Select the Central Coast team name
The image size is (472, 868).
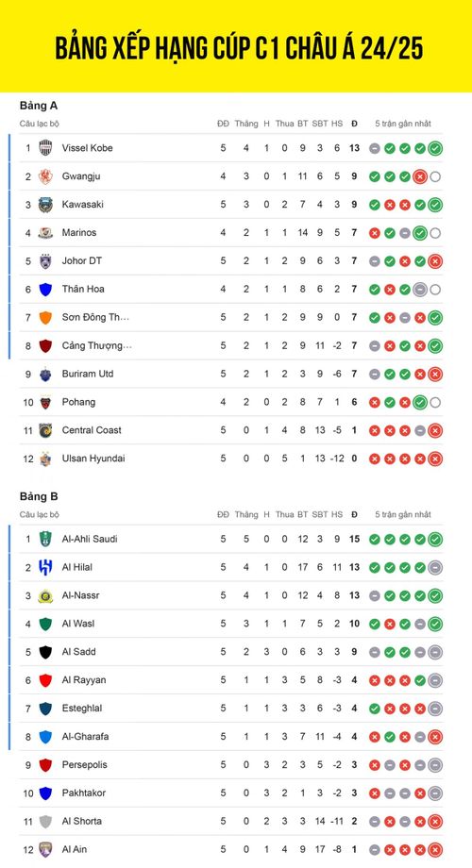(x=92, y=430)
